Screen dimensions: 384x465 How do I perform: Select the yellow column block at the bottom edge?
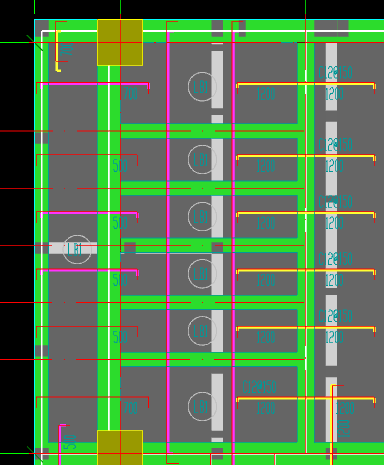(x=120, y=447)
